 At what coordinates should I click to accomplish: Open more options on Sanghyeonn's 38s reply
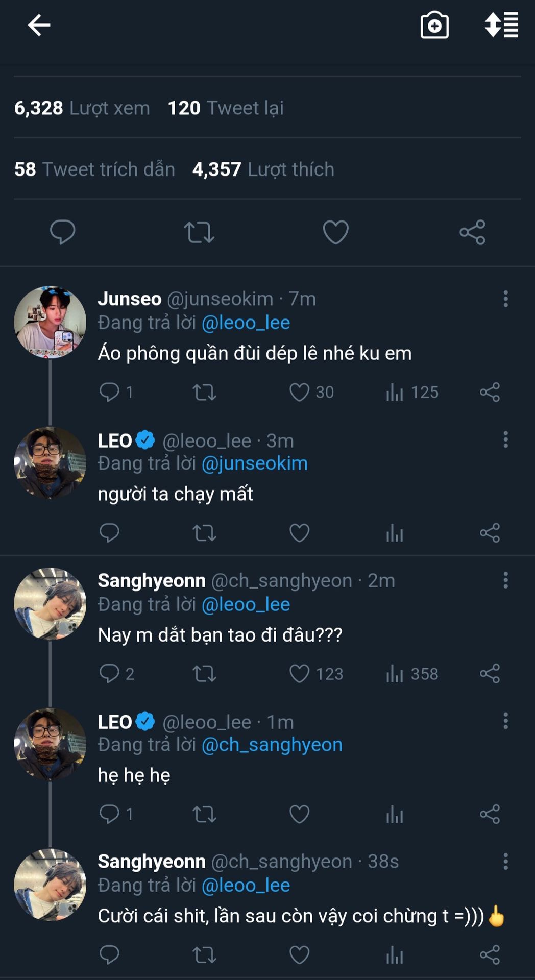click(505, 861)
